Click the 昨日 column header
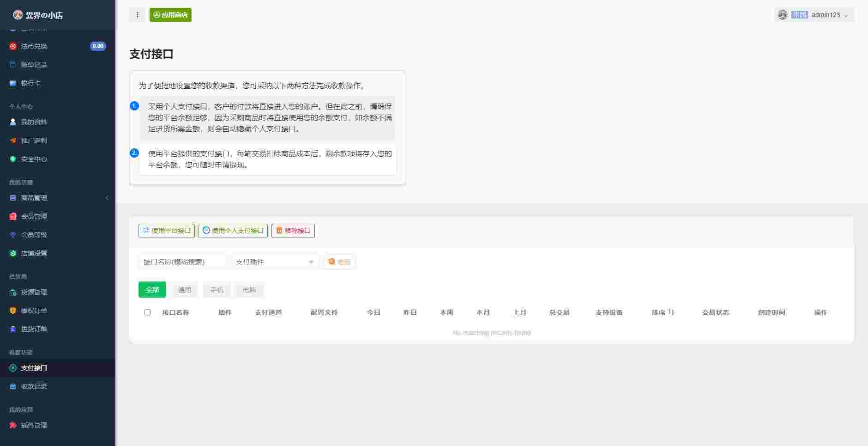The image size is (868, 446). pyautogui.click(x=410, y=312)
